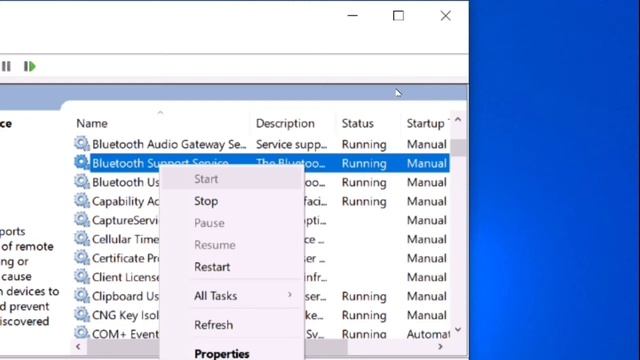Click the gear icon beside CNG Key Isolation row
The height and width of the screenshot is (360, 640).
point(82,314)
